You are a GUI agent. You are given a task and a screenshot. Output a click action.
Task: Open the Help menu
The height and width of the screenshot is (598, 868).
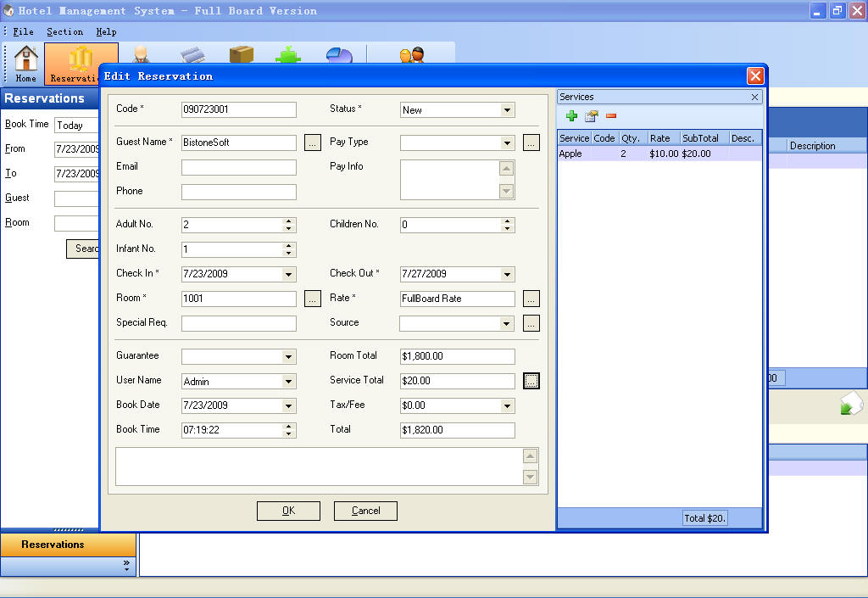coord(106,31)
